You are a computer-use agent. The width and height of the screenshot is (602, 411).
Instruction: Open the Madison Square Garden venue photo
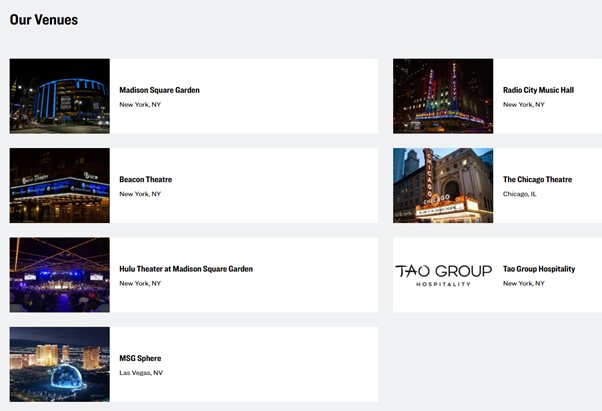(x=60, y=96)
